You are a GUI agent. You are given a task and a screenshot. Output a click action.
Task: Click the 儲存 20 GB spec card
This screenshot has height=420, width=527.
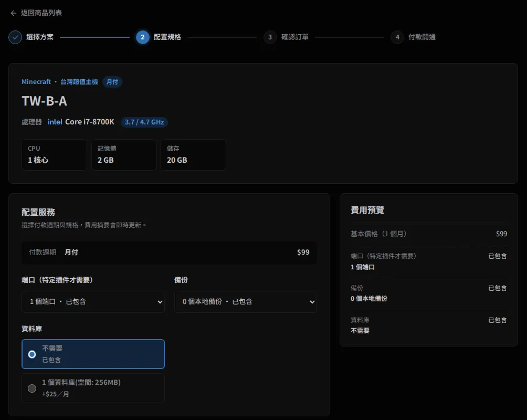coord(193,155)
